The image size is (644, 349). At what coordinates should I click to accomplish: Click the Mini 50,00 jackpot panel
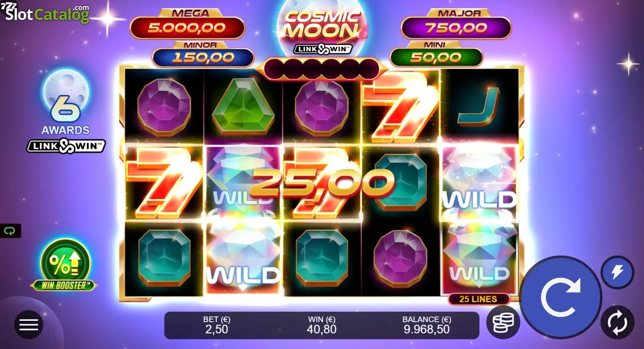point(436,54)
